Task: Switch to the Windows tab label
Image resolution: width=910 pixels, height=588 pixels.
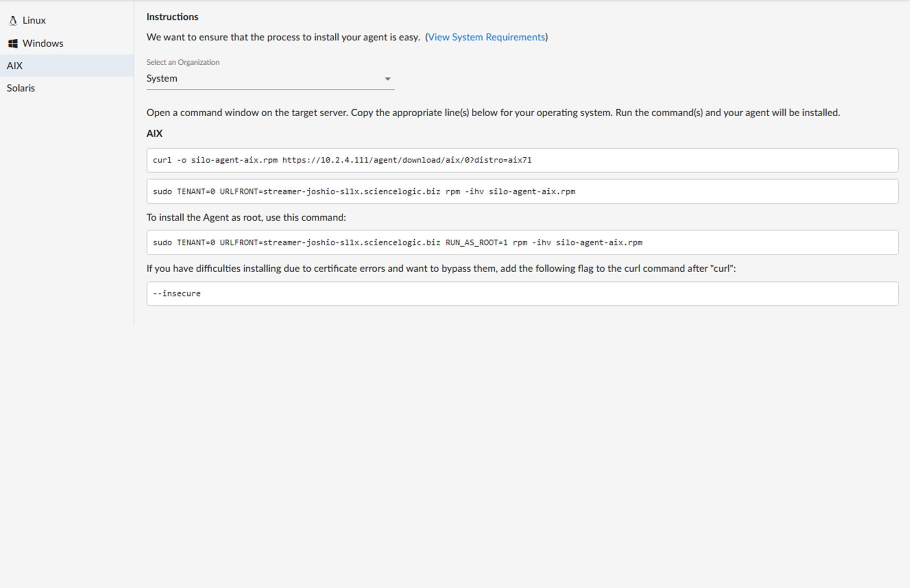Action: [x=43, y=44]
